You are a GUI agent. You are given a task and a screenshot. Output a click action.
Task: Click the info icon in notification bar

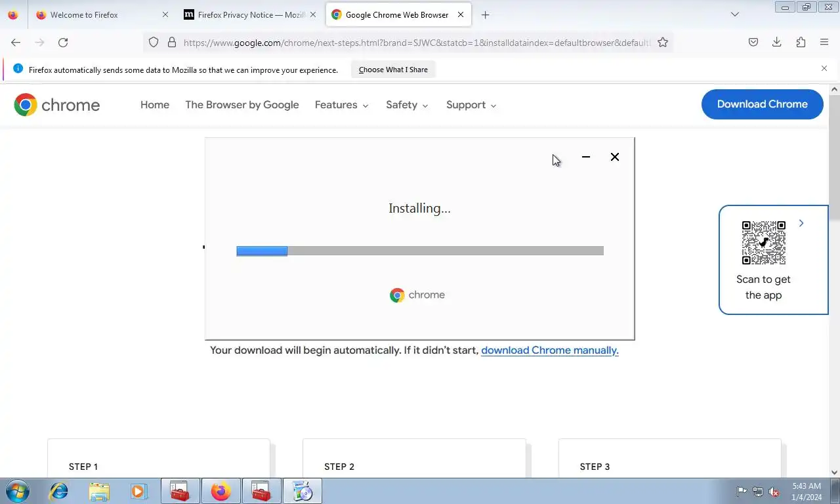click(18, 69)
